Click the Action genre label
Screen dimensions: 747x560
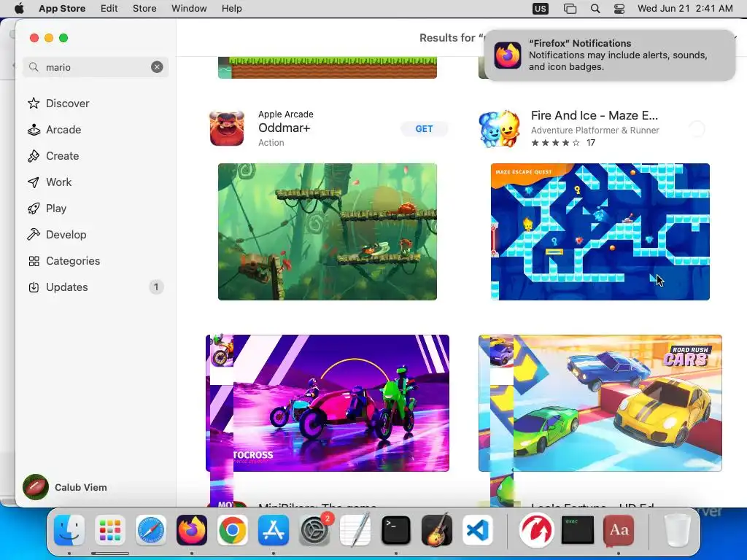pyautogui.click(x=271, y=142)
